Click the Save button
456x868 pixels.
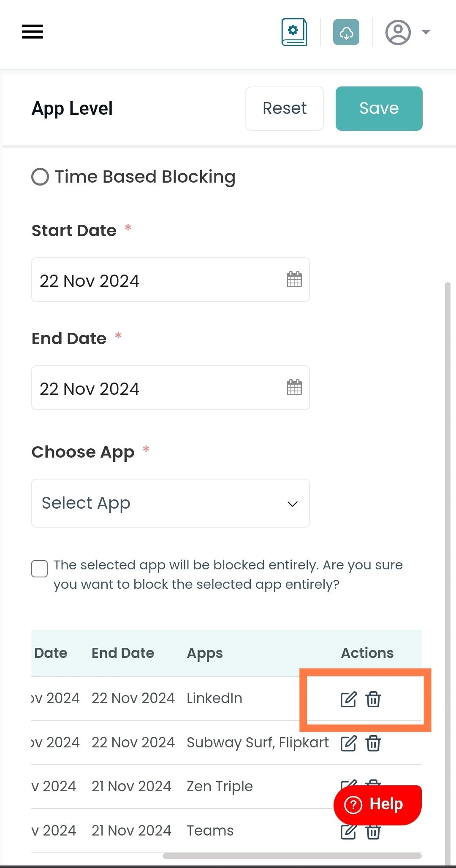379,108
